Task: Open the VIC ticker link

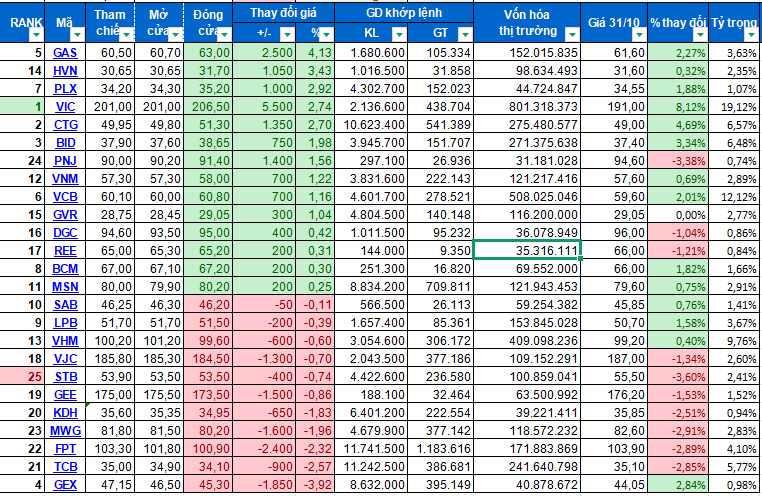Action: click(65, 106)
